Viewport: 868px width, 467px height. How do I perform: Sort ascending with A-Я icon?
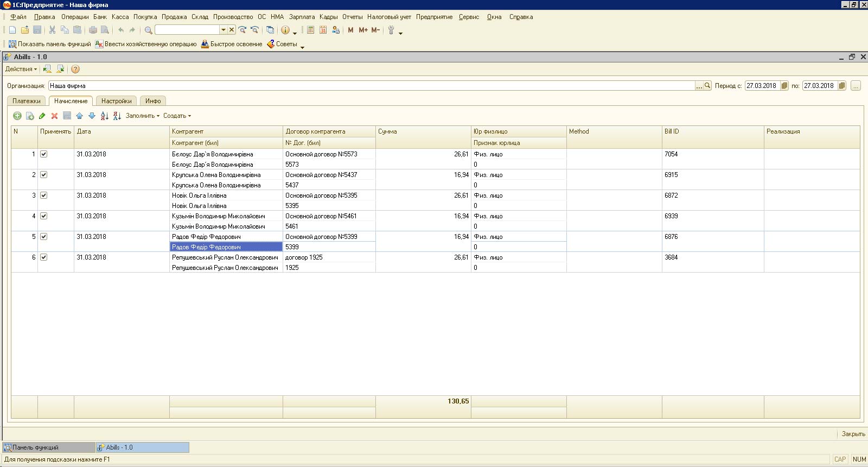(105, 116)
